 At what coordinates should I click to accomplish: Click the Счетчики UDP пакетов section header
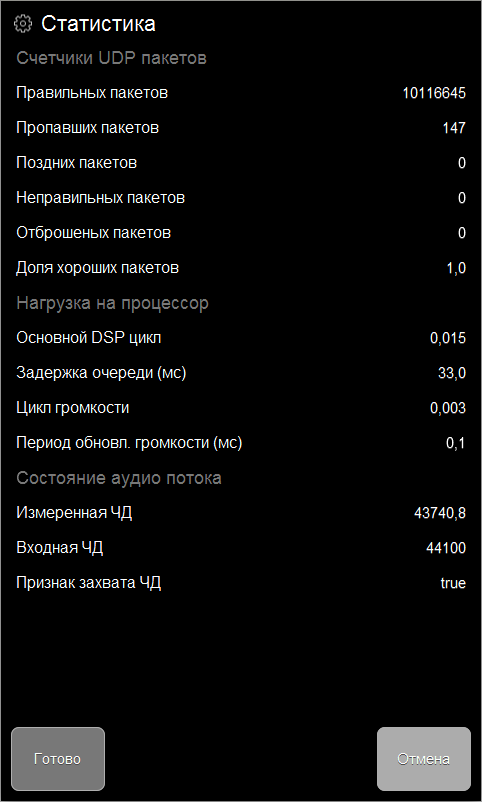(x=112, y=58)
